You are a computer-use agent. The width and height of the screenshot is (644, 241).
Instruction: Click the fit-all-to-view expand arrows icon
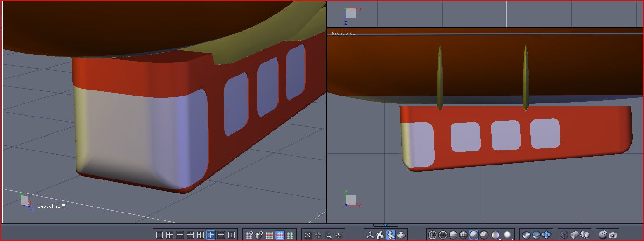pos(308,235)
